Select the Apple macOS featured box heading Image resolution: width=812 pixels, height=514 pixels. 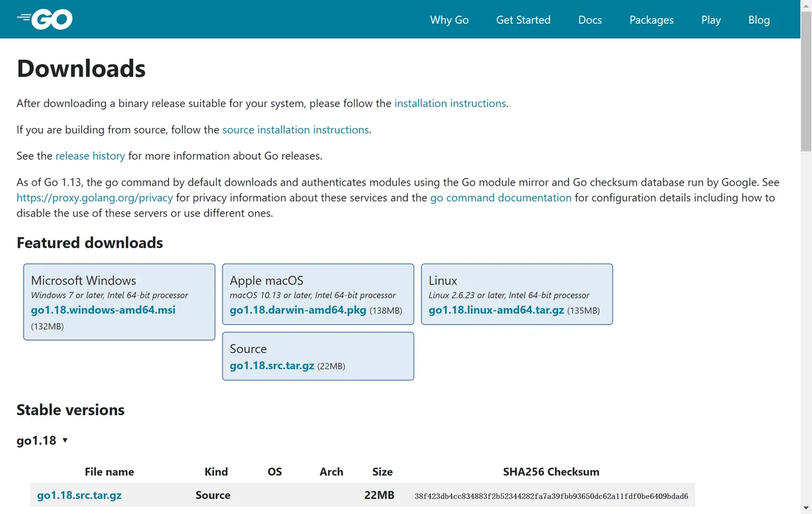pos(267,280)
